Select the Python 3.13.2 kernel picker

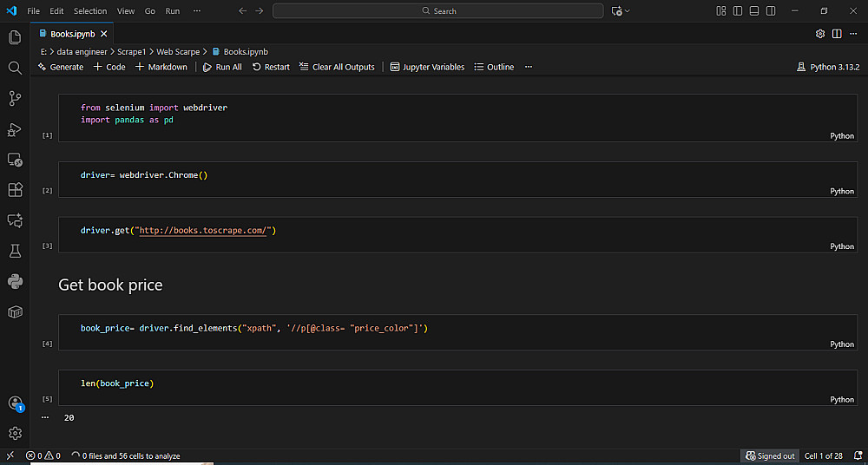click(x=827, y=67)
